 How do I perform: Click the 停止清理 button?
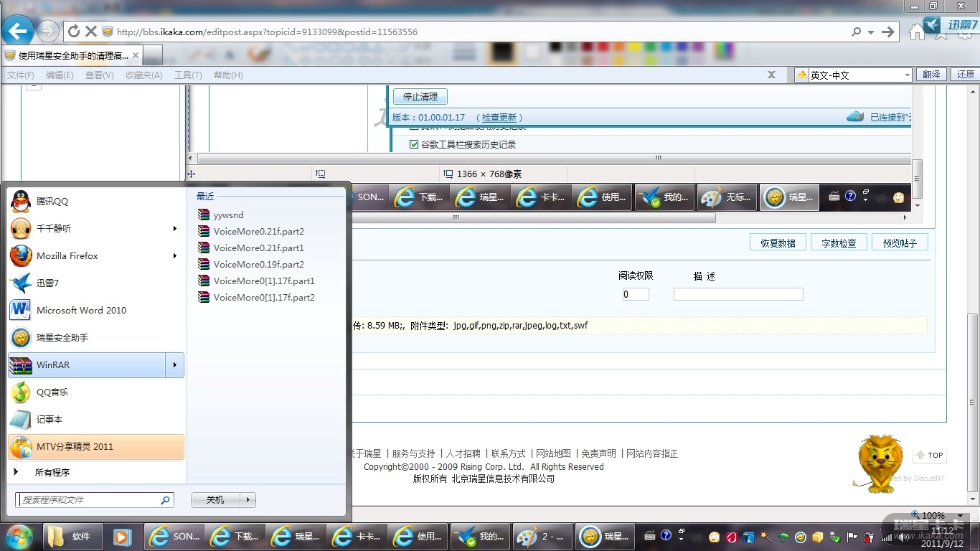[x=420, y=97]
